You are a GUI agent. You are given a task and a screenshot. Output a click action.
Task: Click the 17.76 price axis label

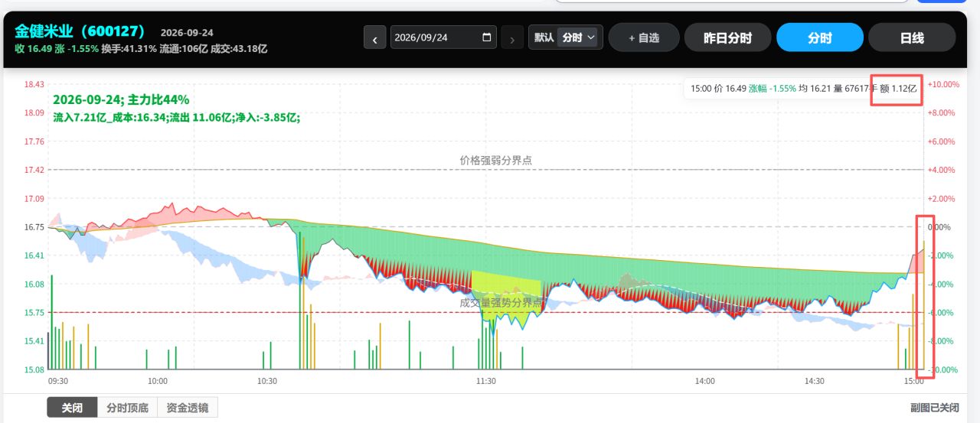pyautogui.click(x=34, y=142)
